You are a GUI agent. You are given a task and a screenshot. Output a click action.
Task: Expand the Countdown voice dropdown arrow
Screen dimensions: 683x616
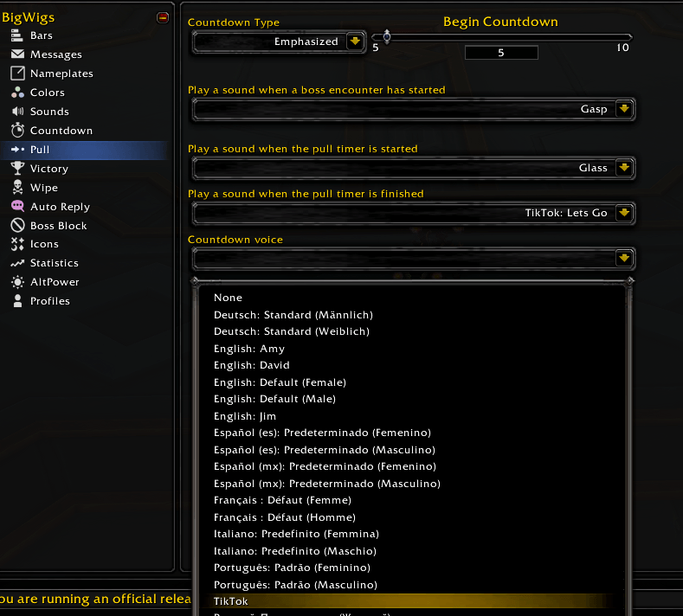[624, 258]
